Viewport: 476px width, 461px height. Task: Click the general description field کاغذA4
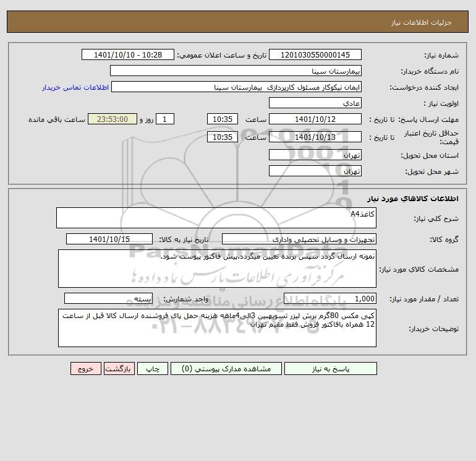(216, 218)
